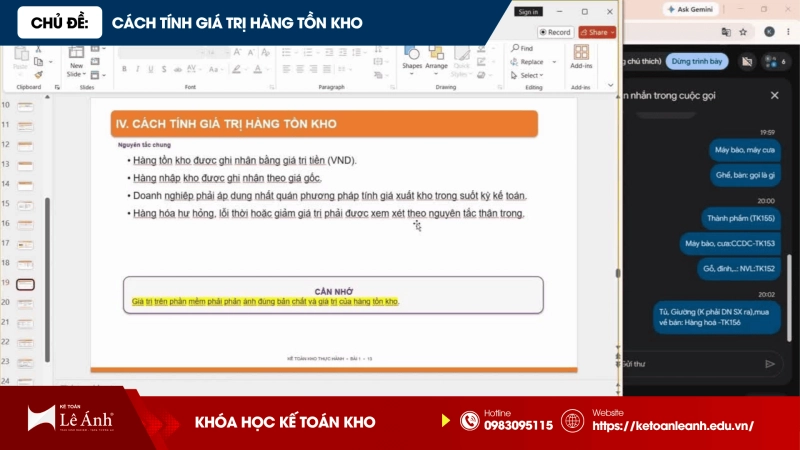The width and height of the screenshot is (800, 450).
Task: Toggle Bold formatting
Action: [x=124, y=69]
